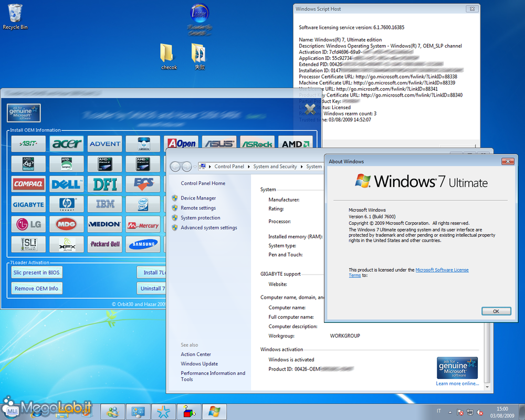
Task: Select the Alienware OEM logo button
Action: click(x=143, y=144)
